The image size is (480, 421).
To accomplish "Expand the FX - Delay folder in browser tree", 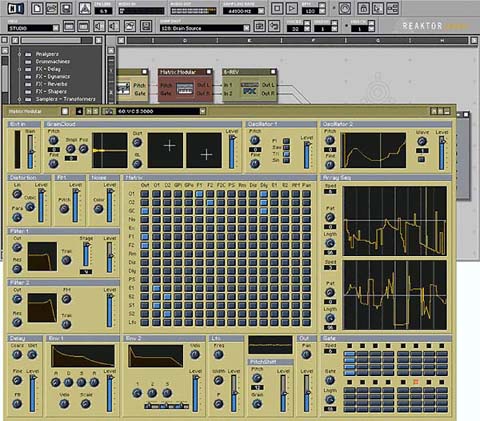I will point(19,69).
